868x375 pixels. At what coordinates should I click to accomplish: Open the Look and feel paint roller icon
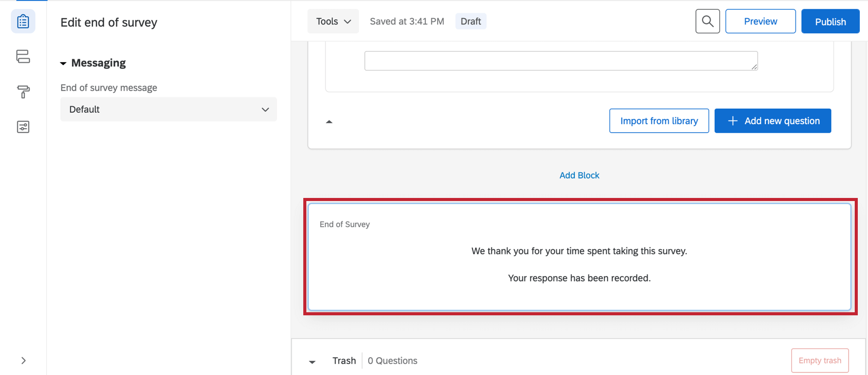pyautogui.click(x=23, y=92)
